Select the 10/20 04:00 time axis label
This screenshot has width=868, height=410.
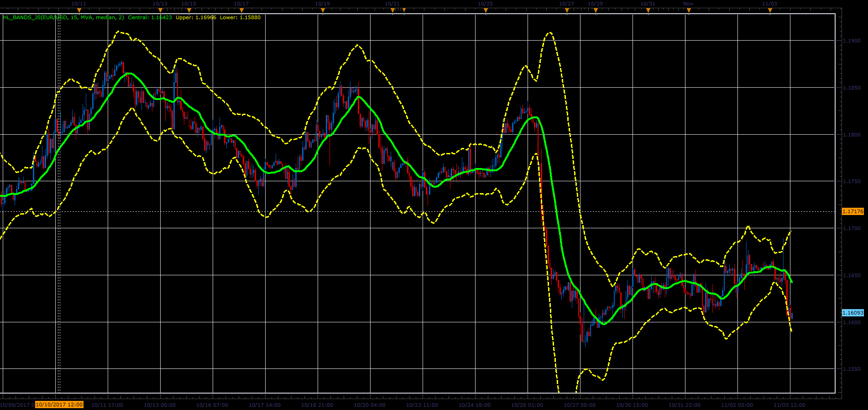click(370, 405)
